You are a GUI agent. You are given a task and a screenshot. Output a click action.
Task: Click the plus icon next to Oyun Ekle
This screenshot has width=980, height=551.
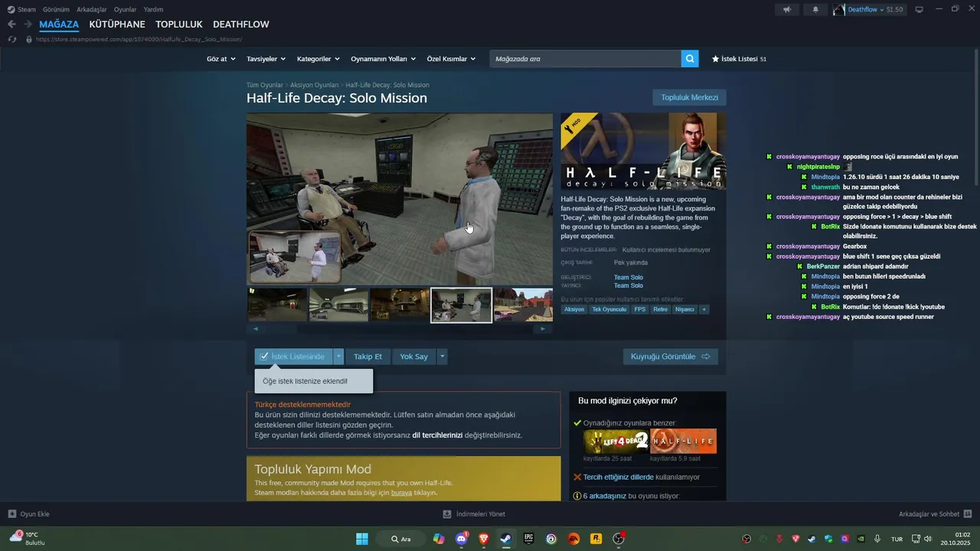[12, 514]
